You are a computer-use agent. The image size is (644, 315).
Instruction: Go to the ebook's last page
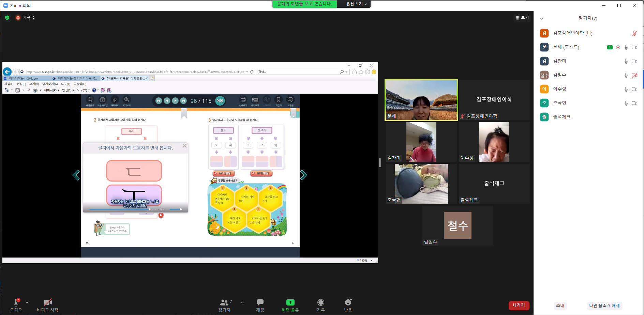point(183,100)
